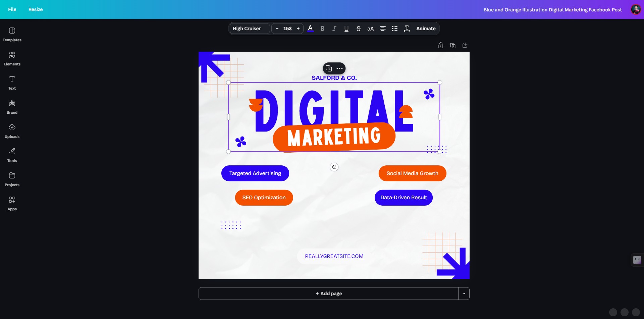Open more options on floating toolbar
Viewport: 644px width, 319px height.
[x=339, y=68]
